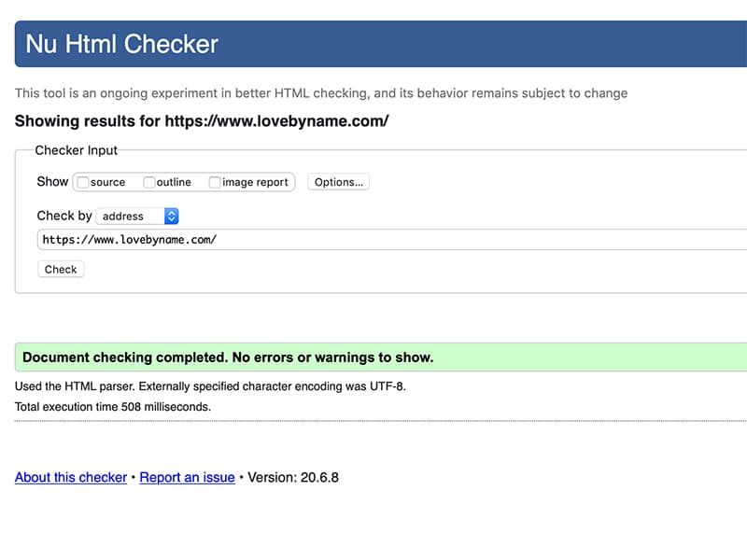Focus the URL address input field
This screenshot has width=747, height=560.
(x=392, y=240)
